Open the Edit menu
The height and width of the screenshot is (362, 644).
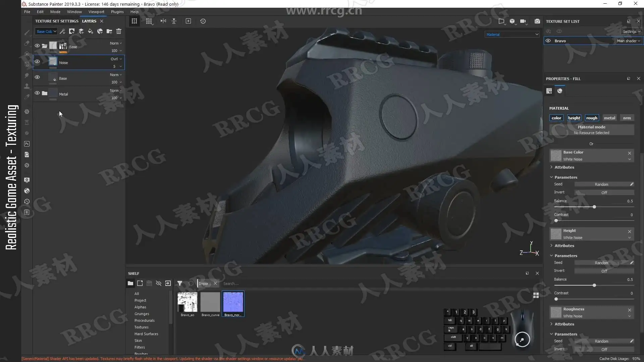point(40,12)
